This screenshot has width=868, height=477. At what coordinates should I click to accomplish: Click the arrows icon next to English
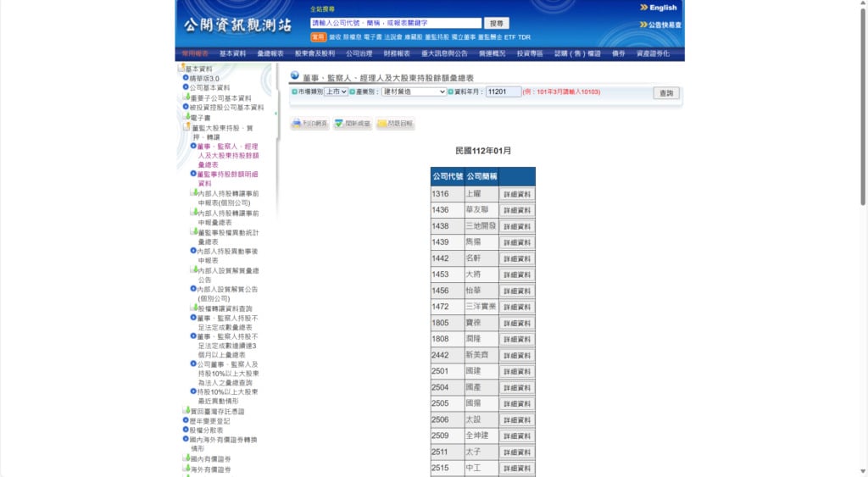tap(644, 7)
